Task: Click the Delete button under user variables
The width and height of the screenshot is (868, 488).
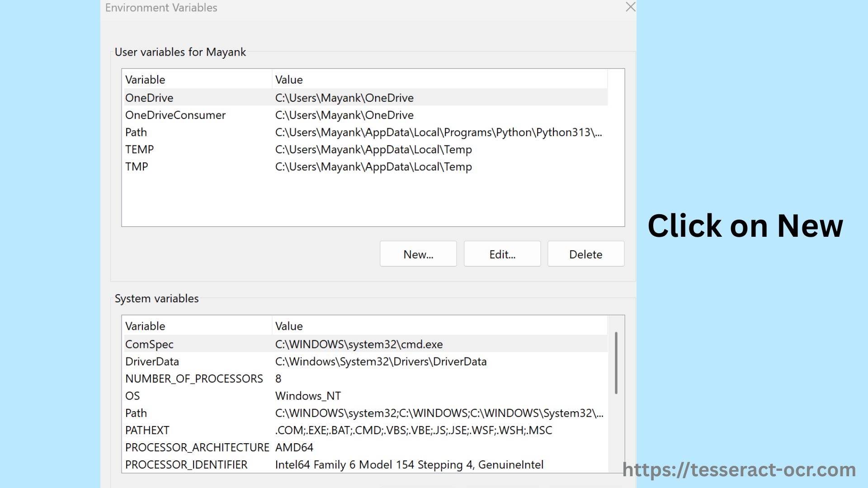Action: 585,254
